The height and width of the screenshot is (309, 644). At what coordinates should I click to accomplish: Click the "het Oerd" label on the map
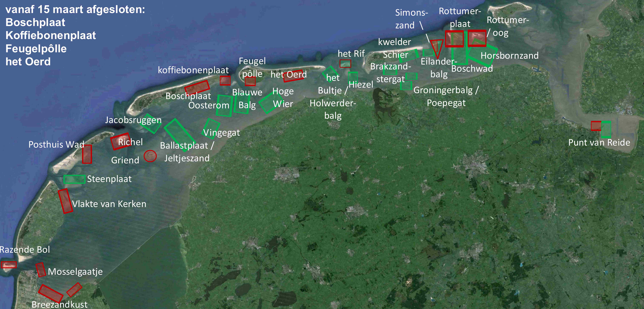point(289,74)
